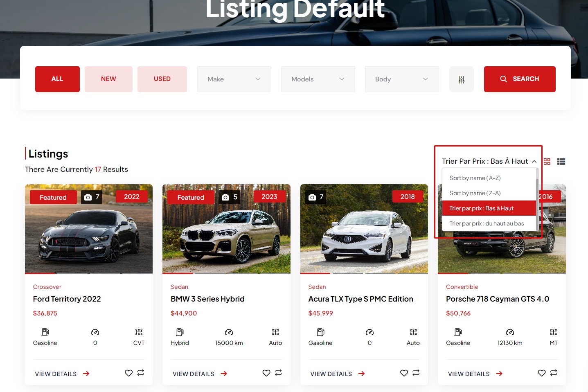The height and width of the screenshot is (392, 588).
Task: Add Acura TLX Type S to wishlist
Action: (404, 373)
